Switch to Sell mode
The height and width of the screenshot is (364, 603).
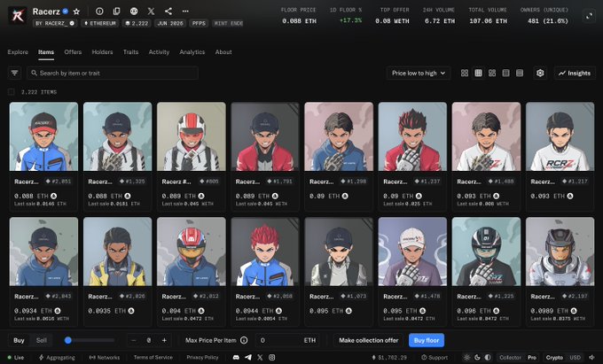[42, 340]
